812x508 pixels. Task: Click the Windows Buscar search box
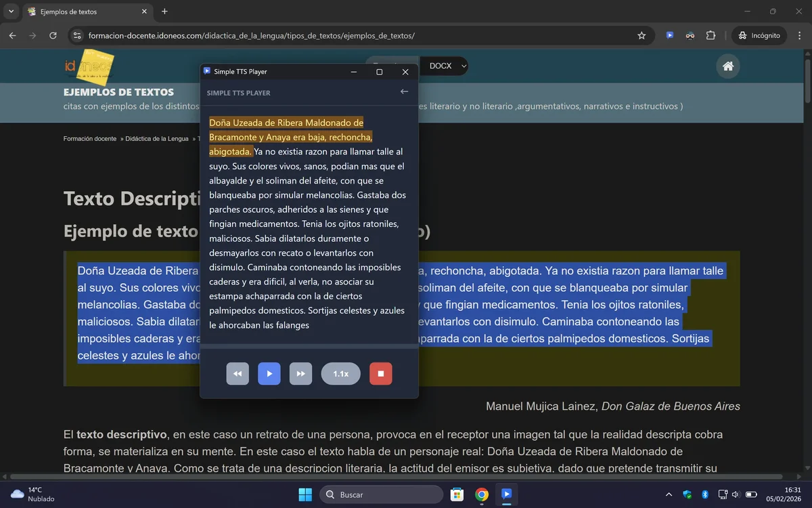[x=381, y=494]
